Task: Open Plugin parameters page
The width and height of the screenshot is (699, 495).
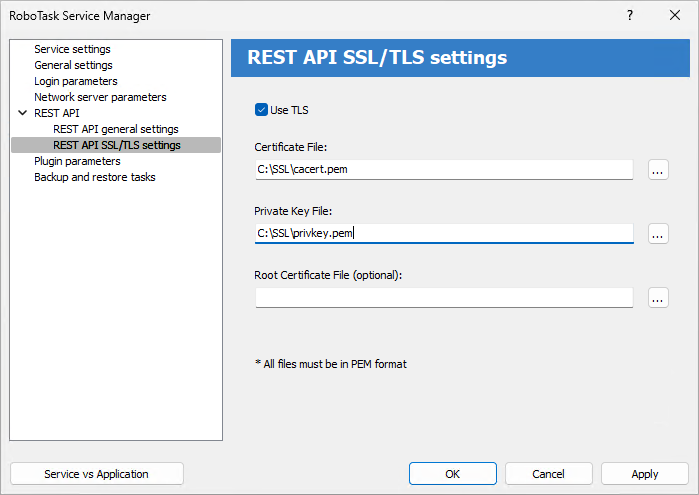Action: [77, 161]
